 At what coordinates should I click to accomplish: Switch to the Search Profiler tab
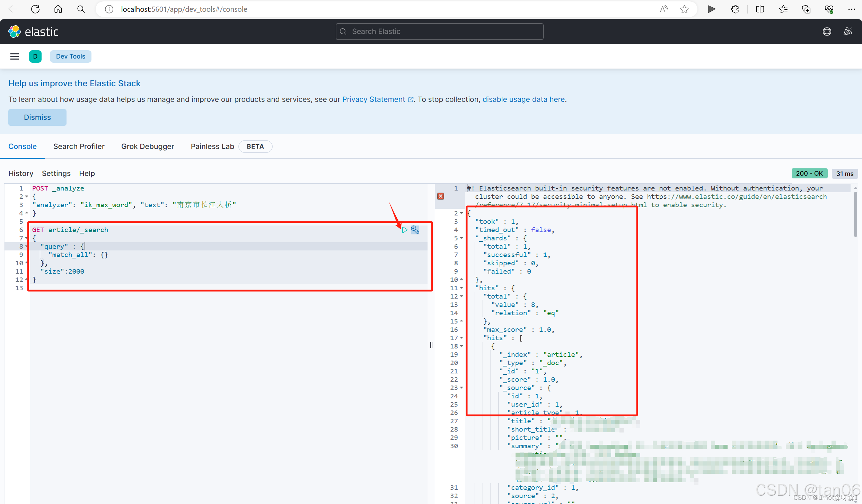coord(79,147)
